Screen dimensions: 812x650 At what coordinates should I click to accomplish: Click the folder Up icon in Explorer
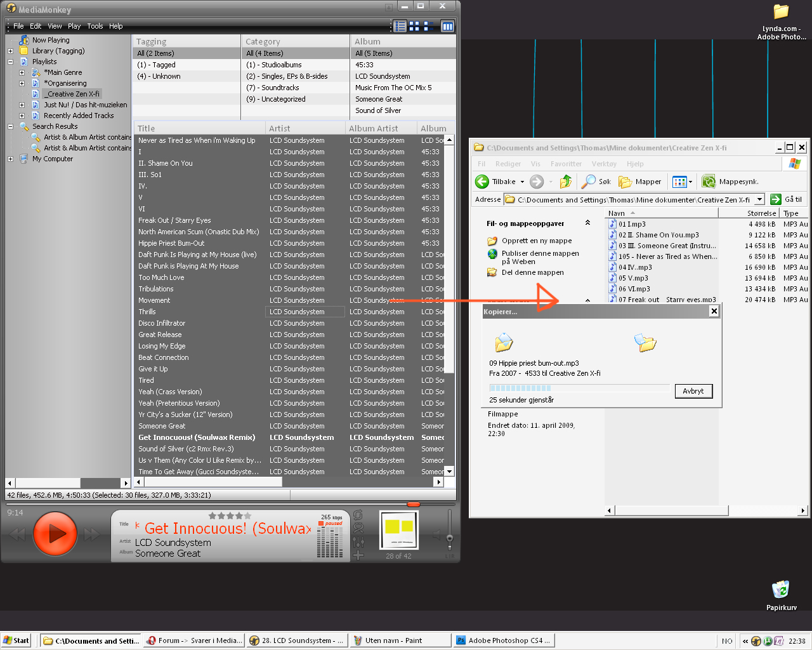[x=566, y=182]
